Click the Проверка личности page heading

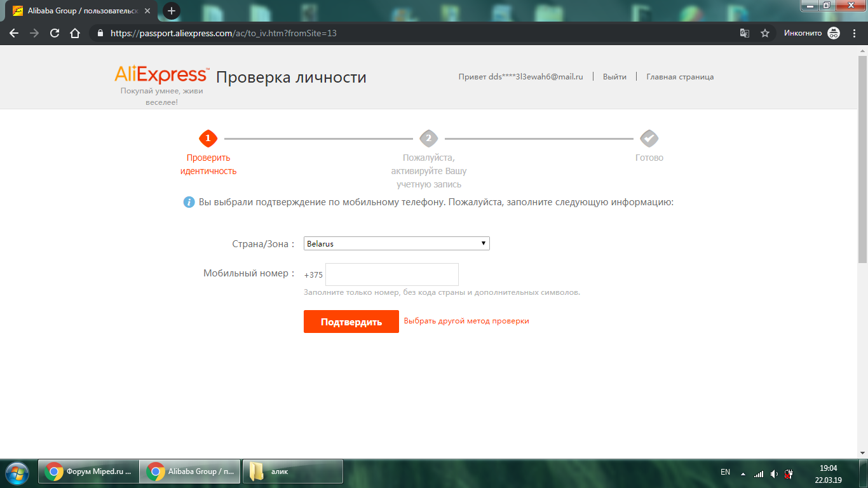click(x=291, y=78)
